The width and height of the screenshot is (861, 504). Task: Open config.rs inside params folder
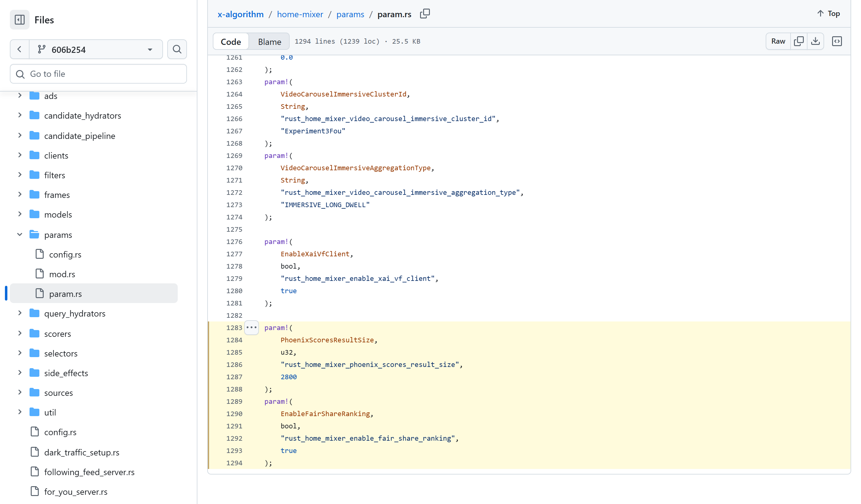(65, 255)
